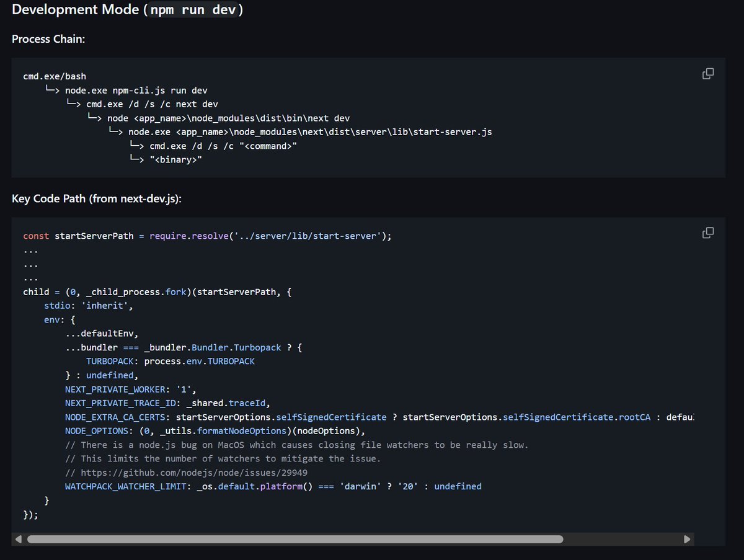744x560 pixels.
Task: Click the '} : undefined,' line
Action: click(102, 375)
